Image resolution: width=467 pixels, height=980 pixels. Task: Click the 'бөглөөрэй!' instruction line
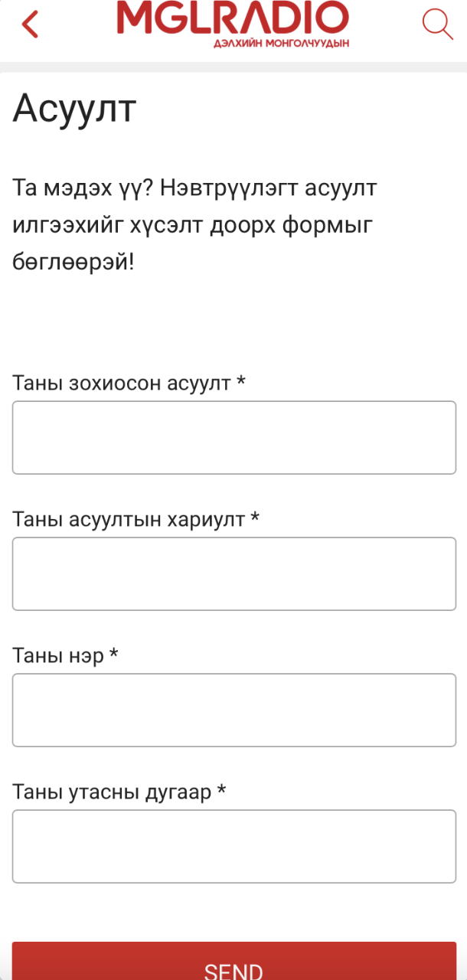73,262
